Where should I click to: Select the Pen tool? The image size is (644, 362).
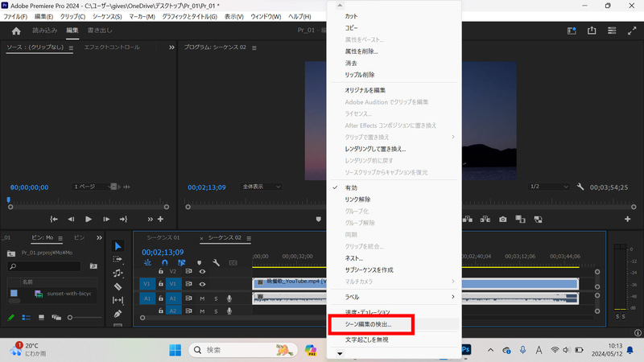tap(118, 314)
